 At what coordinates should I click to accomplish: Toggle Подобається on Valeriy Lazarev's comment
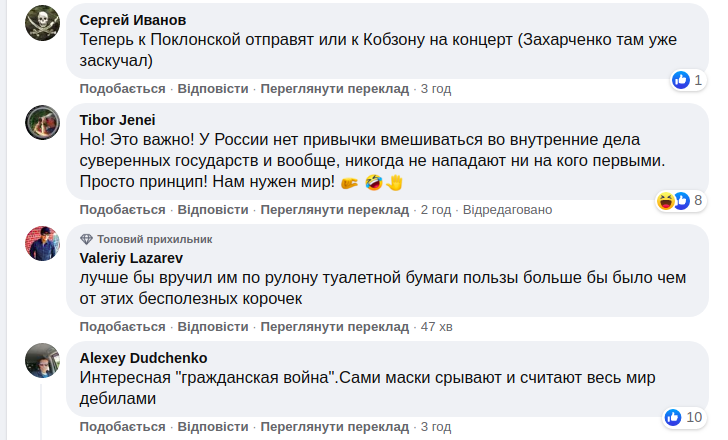(122, 327)
